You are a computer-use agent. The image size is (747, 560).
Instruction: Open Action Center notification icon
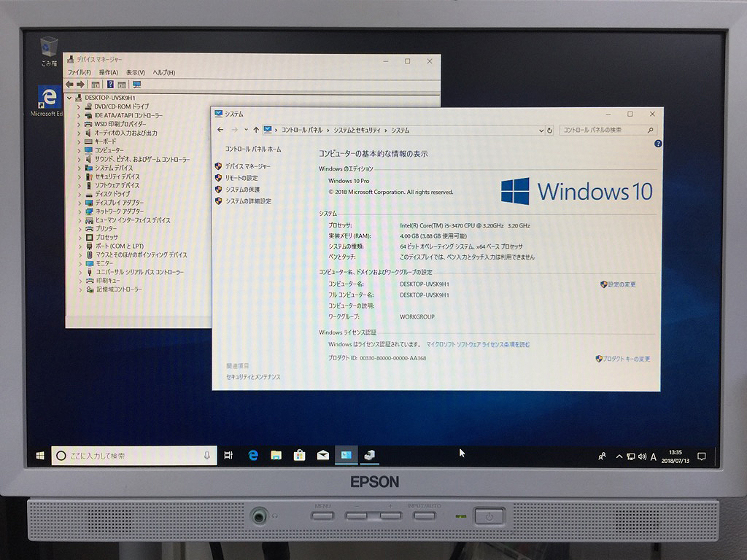click(x=702, y=456)
